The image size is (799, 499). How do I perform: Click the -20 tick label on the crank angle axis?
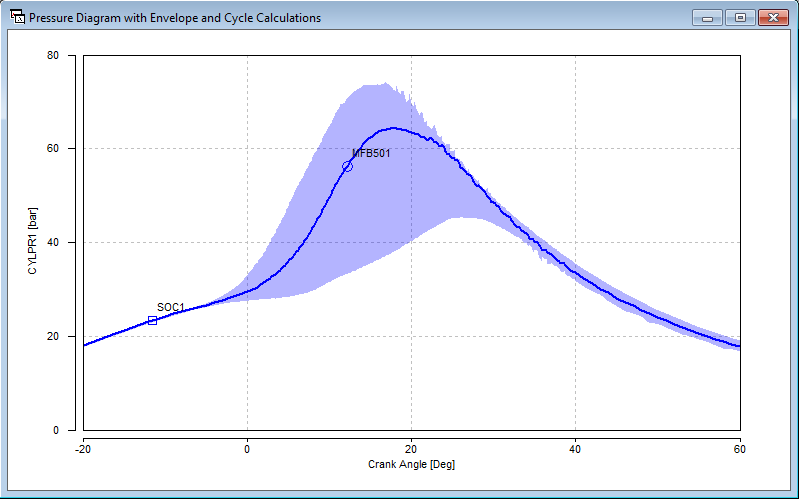point(83,449)
